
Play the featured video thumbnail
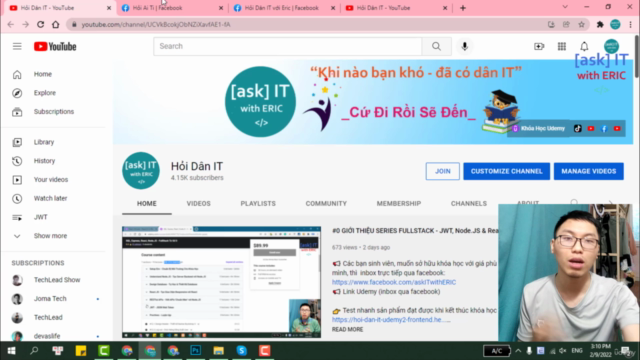(x=221, y=282)
